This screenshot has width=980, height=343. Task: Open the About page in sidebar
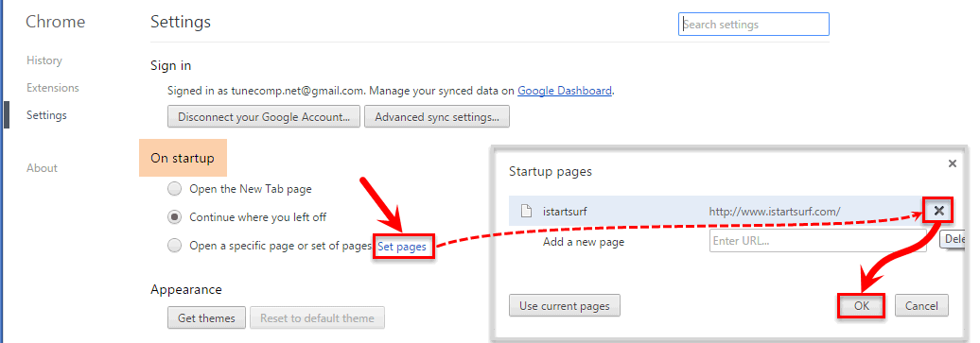42,168
